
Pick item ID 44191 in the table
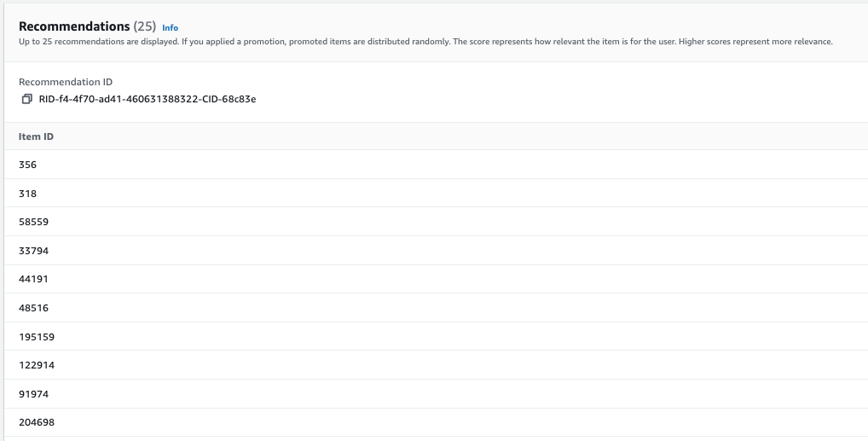coord(33,279)
